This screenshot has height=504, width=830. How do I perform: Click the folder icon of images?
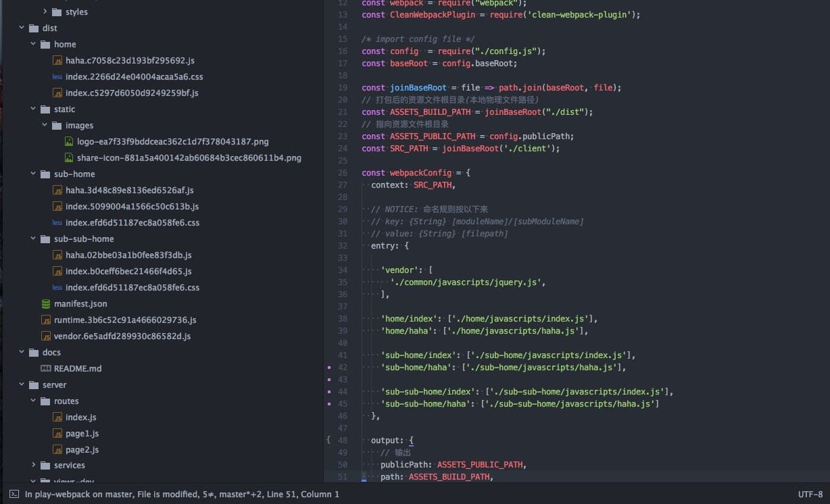click(57, 126)
